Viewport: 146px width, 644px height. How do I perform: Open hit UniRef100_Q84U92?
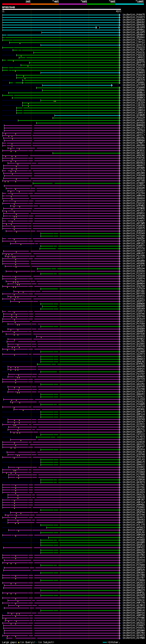tap(134, 22)
